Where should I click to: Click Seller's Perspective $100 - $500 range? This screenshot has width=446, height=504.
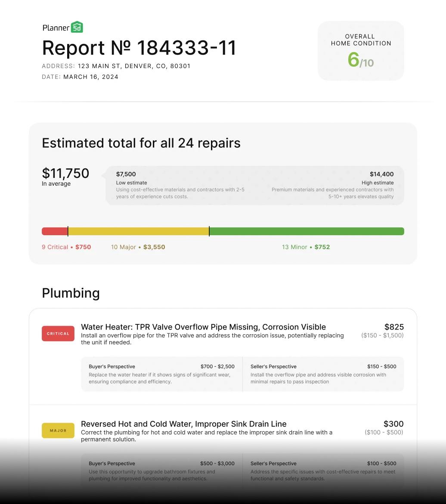tap(382, 464)
